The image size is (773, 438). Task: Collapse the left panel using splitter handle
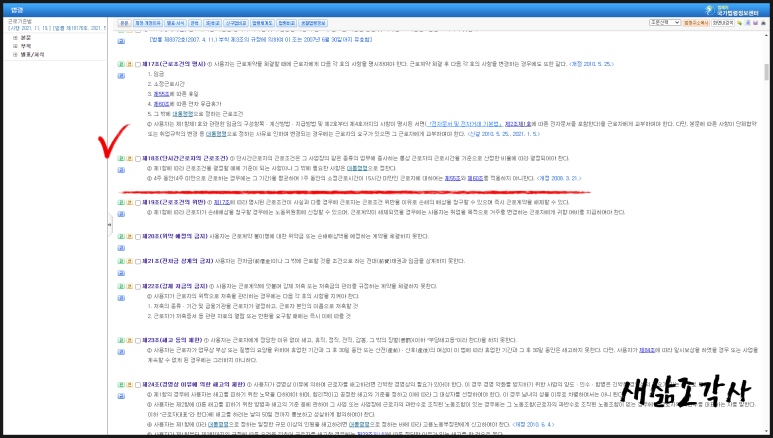tap(109, 224)
